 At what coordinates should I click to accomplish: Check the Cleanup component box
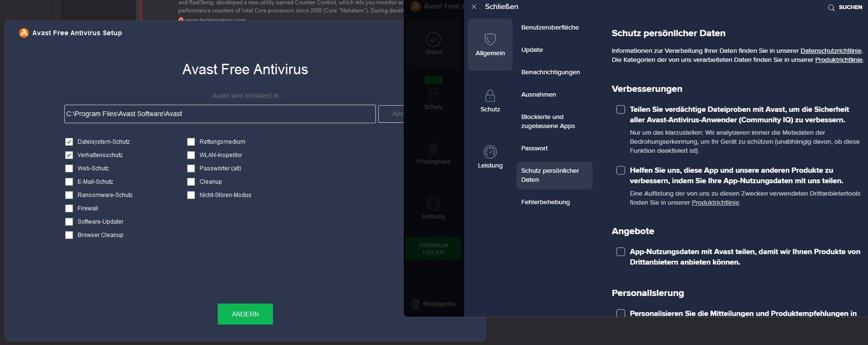[191, 182]
